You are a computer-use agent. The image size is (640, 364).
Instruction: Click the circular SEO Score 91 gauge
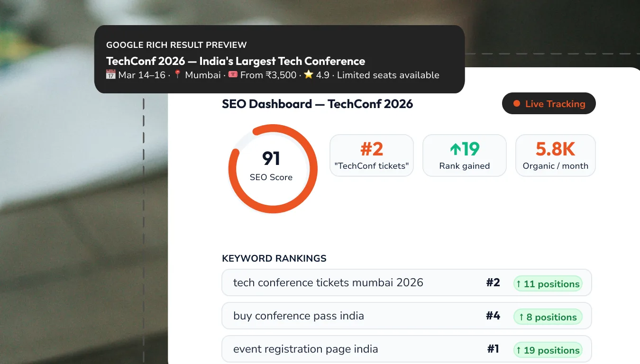pos(273,169)
